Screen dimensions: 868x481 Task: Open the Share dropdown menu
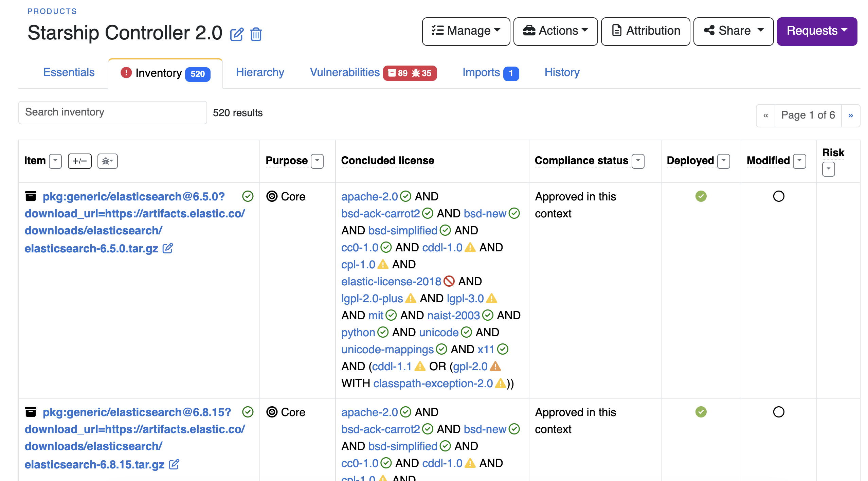click(x=734, y=31)
